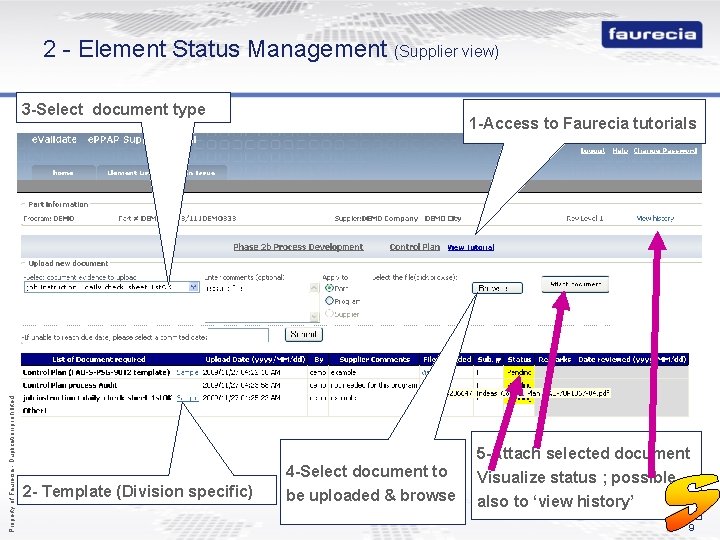Open View history link

(x=655, y=218)
